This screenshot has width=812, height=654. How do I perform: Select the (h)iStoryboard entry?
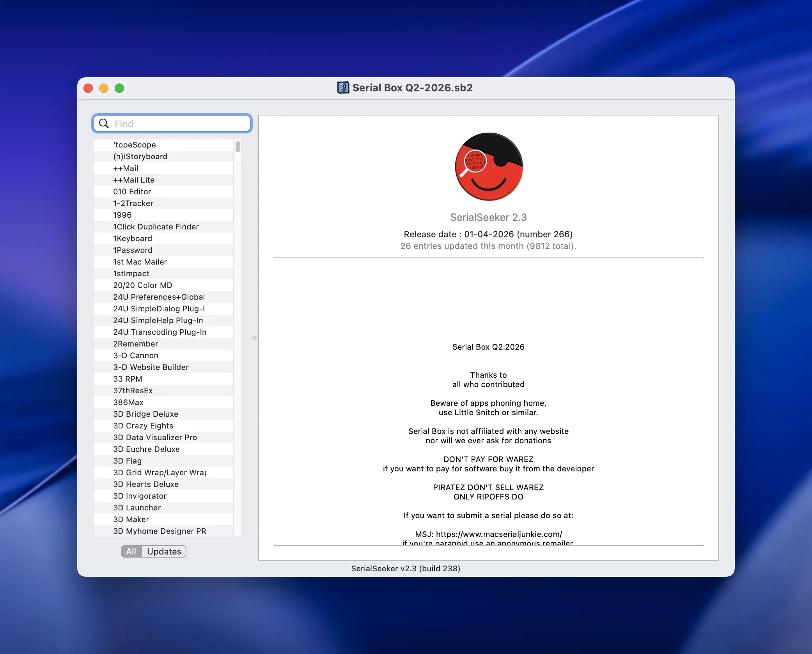pyautogui.click(x=163, y=156)
